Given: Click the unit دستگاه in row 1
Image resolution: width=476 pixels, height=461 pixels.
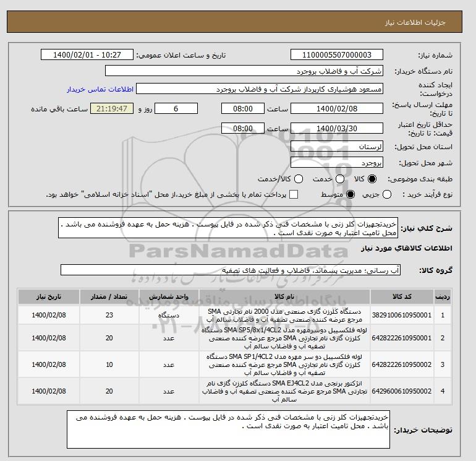Looking at the screenshot, I should pos(169,315).
